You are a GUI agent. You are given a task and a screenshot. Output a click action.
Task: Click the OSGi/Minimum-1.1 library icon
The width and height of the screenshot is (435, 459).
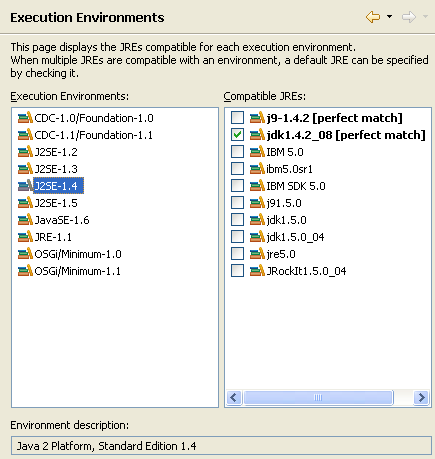click(x=25, y=271)
